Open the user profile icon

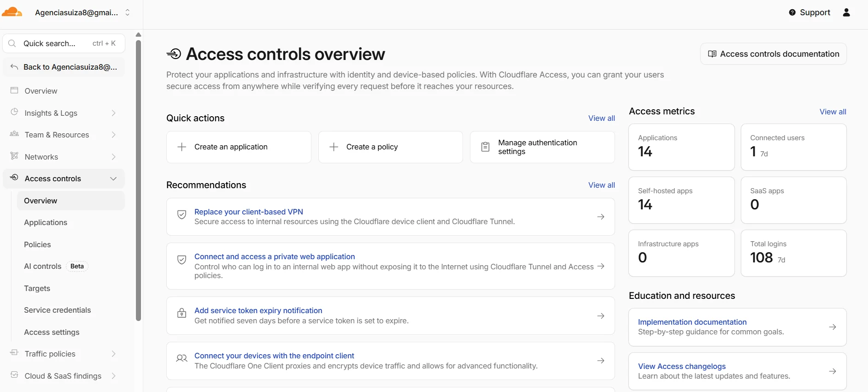point(846,12)
